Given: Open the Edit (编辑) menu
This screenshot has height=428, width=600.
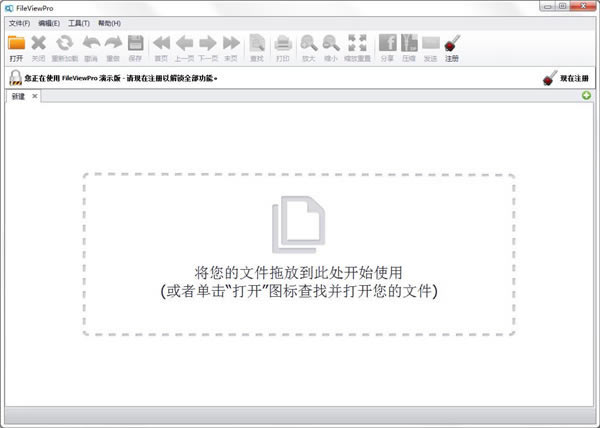Looking at the screenshot, I should tap(49, 23).
